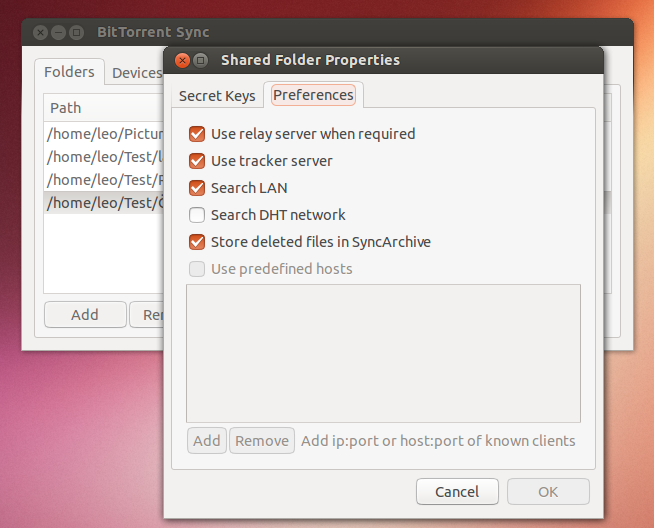Disable the Use tracker server checkbox

coord(197,161)
